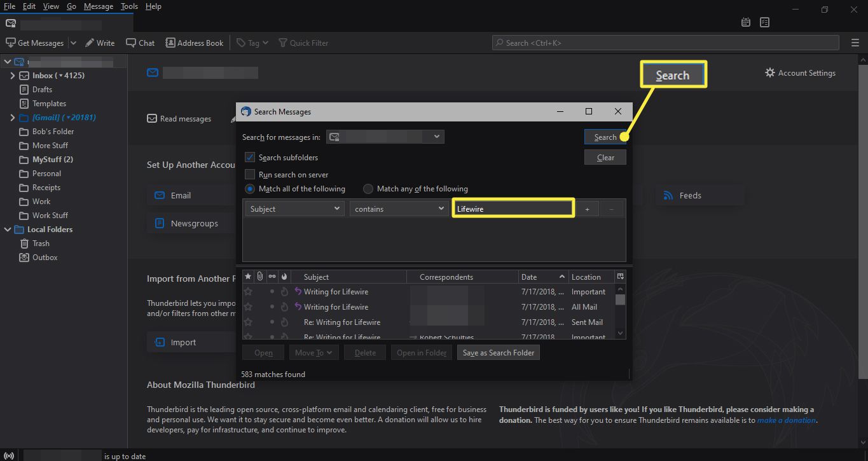The width and height of the screenshot is (868, 461).
Task: Focus the global Search <Ctrl+K> box
Action: [666, 43]
